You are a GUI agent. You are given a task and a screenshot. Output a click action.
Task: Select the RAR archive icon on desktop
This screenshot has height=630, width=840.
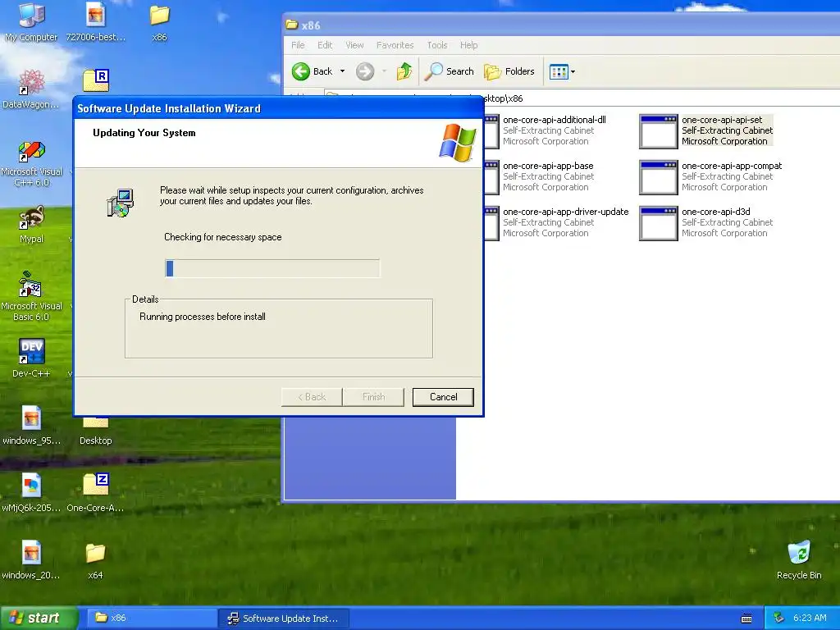pyautogui.click(x=96, y=81)
